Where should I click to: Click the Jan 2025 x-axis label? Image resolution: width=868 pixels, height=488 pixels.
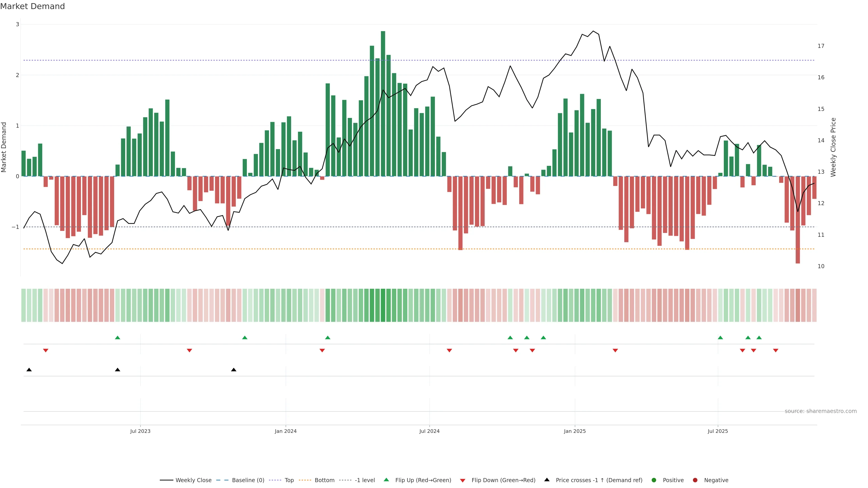click(575, 431)
